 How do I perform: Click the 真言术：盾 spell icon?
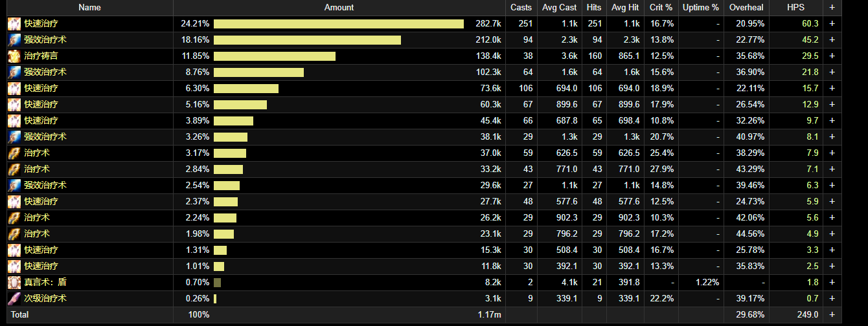(14, 283)
